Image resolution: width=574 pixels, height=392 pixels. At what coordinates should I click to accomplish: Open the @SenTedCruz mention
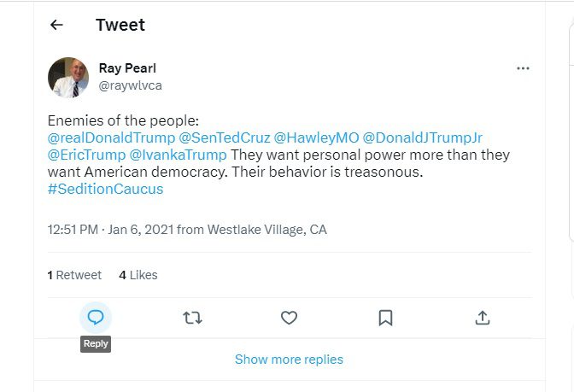coord(225,137)
